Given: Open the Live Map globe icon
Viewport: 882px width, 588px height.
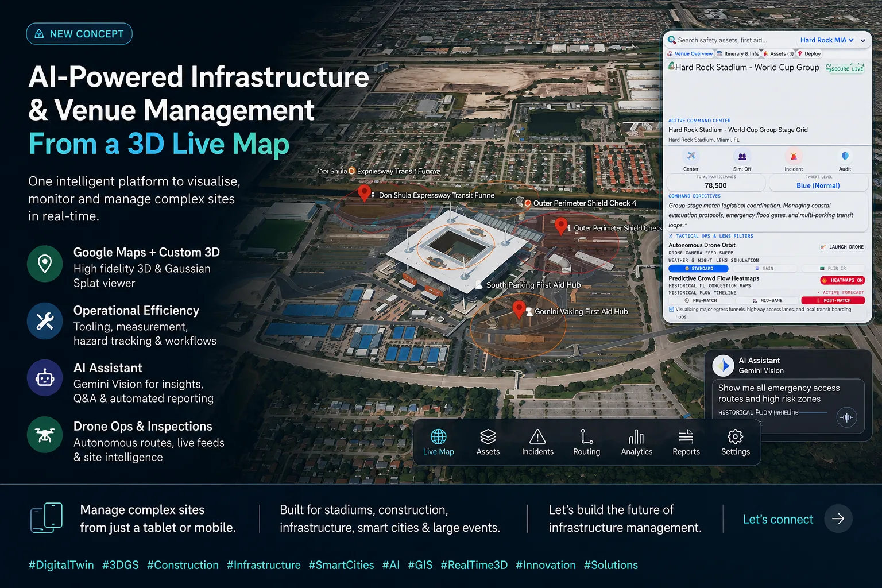Looking at the screenshot, I should (x=439, y=436).
